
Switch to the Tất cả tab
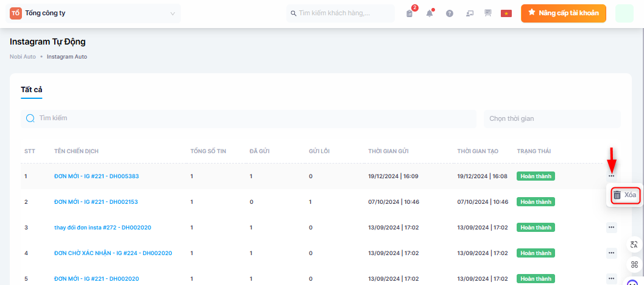pos(32,90)
